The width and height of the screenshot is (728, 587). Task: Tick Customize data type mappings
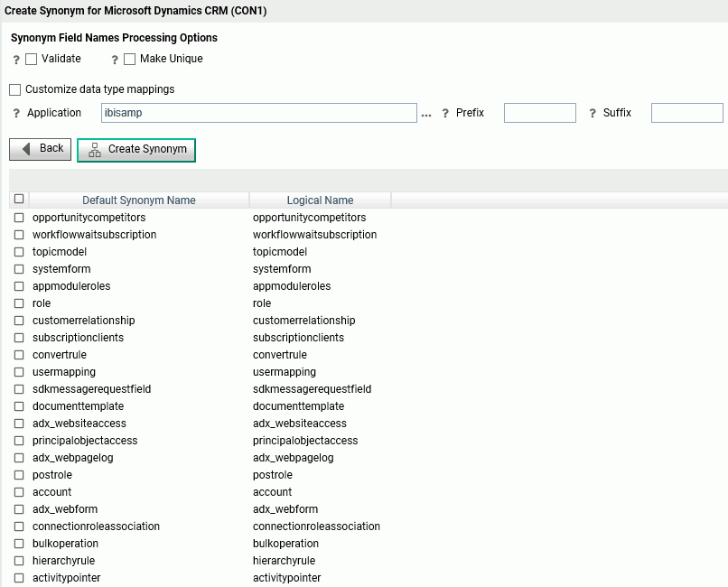(14, 89)
